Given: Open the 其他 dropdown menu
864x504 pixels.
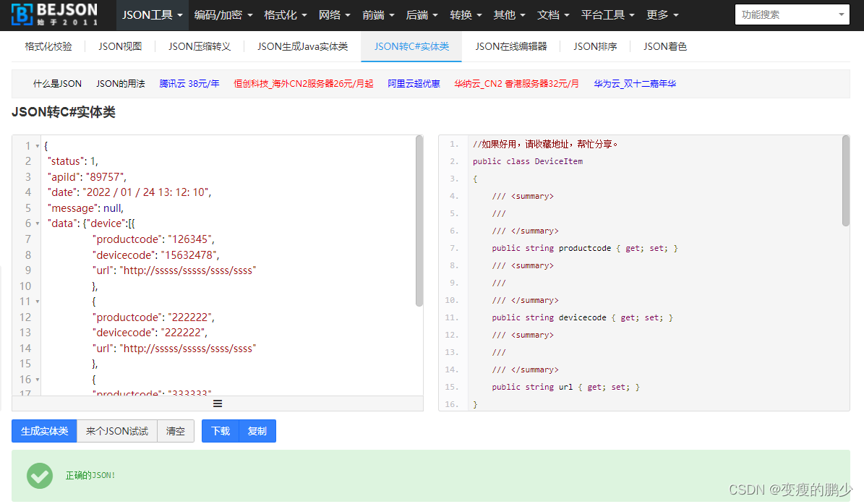Looking at the screenshot, I should pos(509,15).
